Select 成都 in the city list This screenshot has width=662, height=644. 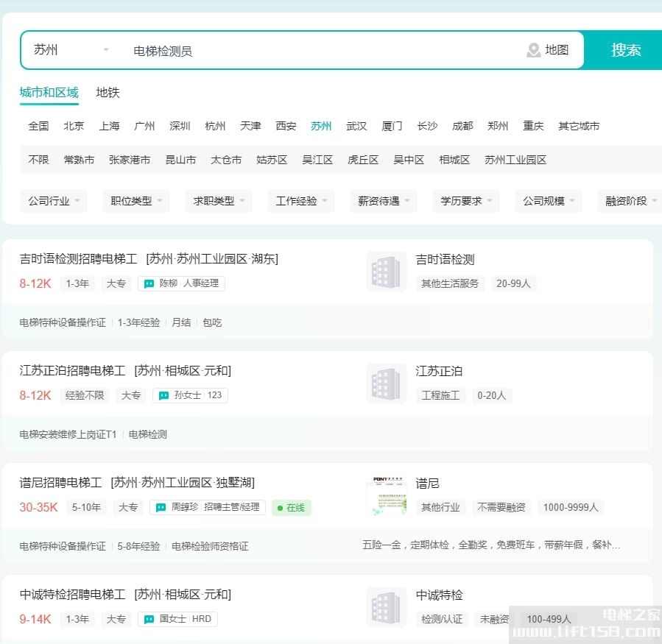coord(462,126)
